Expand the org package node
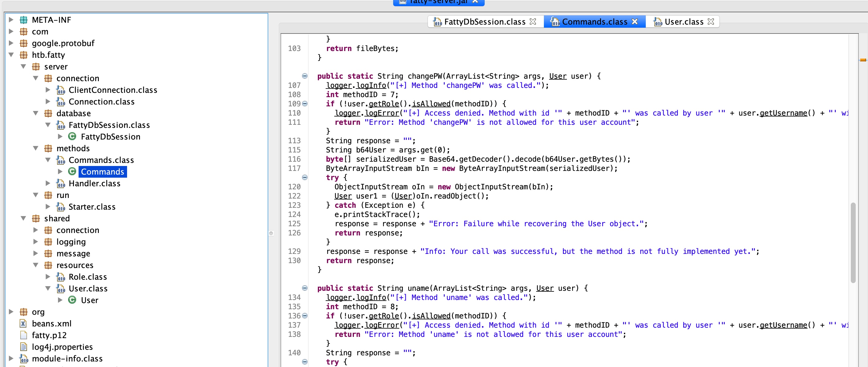The image size is (868, 367). pos(11,311)
